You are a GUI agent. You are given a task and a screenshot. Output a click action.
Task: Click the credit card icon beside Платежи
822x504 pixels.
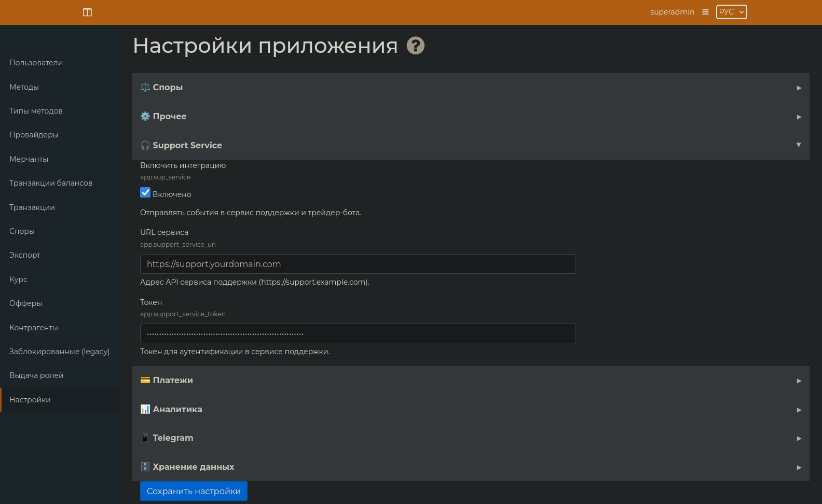(x=145, y=380)
